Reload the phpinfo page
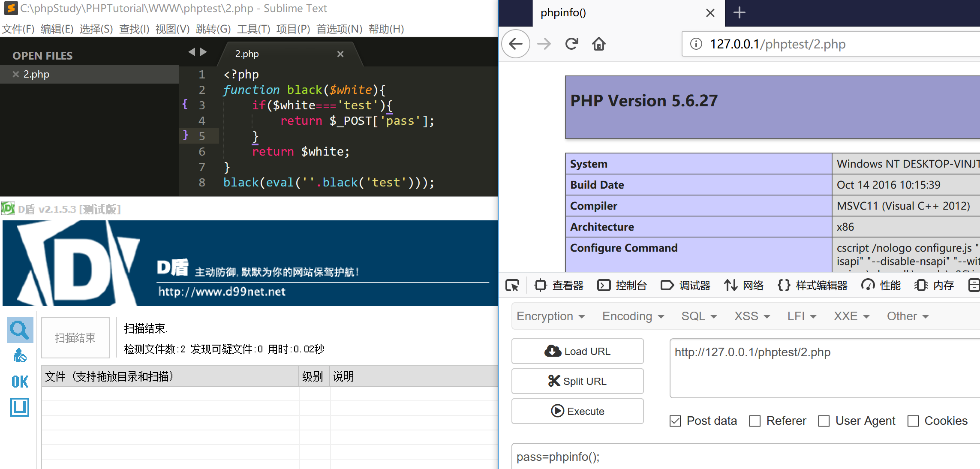This screenshot has width=980, height=469. (x=571, y=44)
